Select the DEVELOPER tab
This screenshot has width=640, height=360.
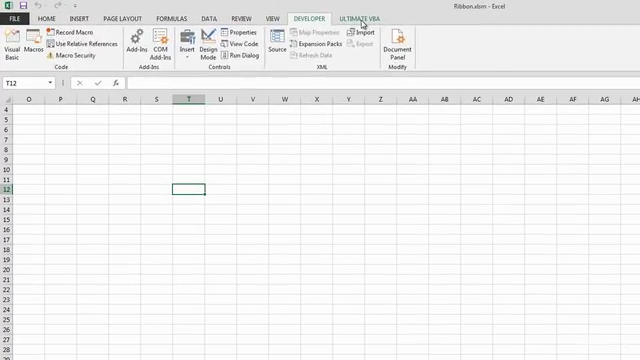tap(309, 19)
